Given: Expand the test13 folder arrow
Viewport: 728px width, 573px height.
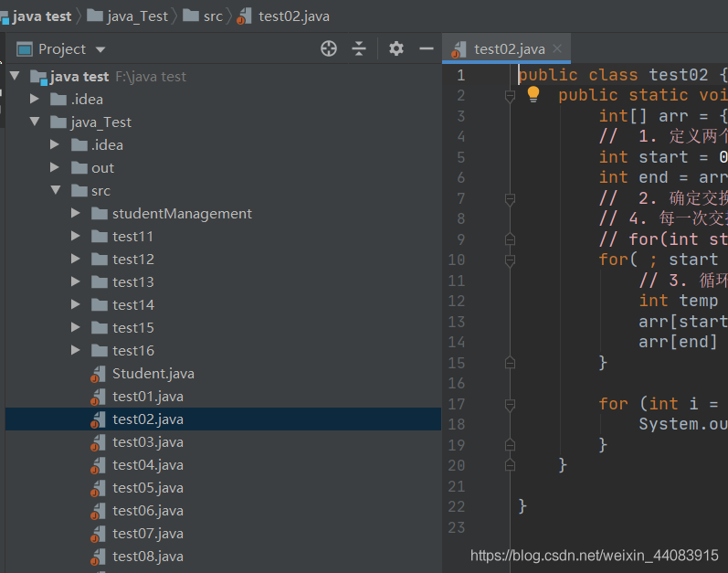Looking at the screenshot, I should (x=76, y=281).
